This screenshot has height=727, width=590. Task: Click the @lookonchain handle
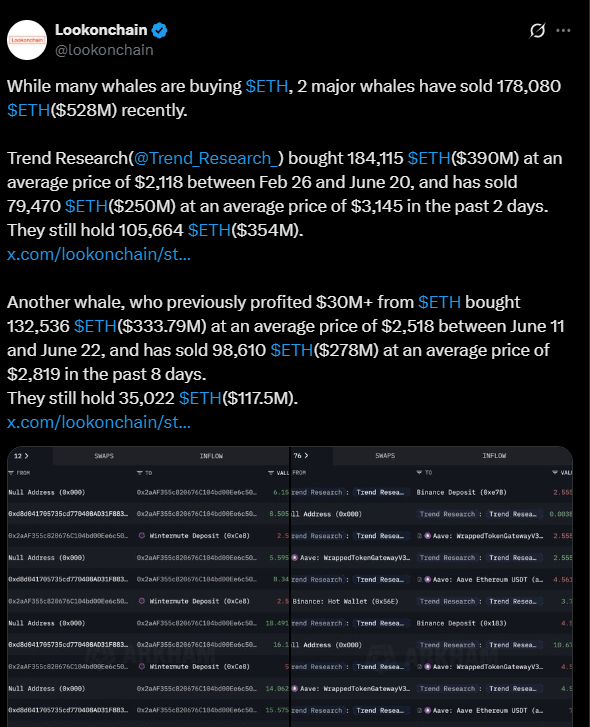coord(104,50)
